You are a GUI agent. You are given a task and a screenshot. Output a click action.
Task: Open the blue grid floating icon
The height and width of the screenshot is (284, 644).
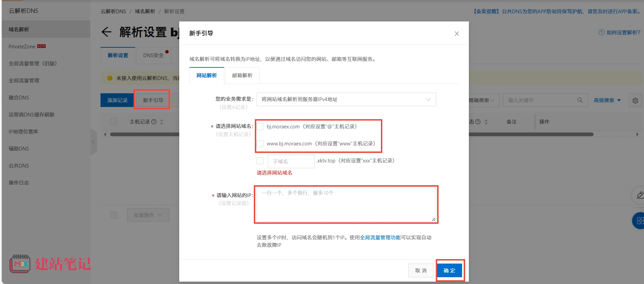[x=639, y=221]
